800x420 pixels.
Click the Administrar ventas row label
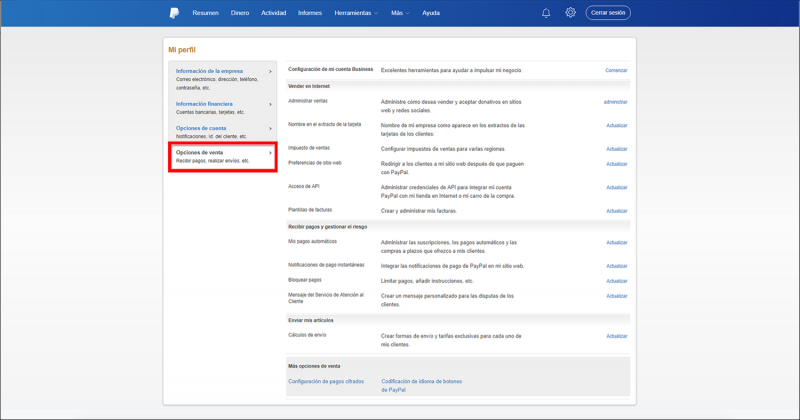point(308,101)
